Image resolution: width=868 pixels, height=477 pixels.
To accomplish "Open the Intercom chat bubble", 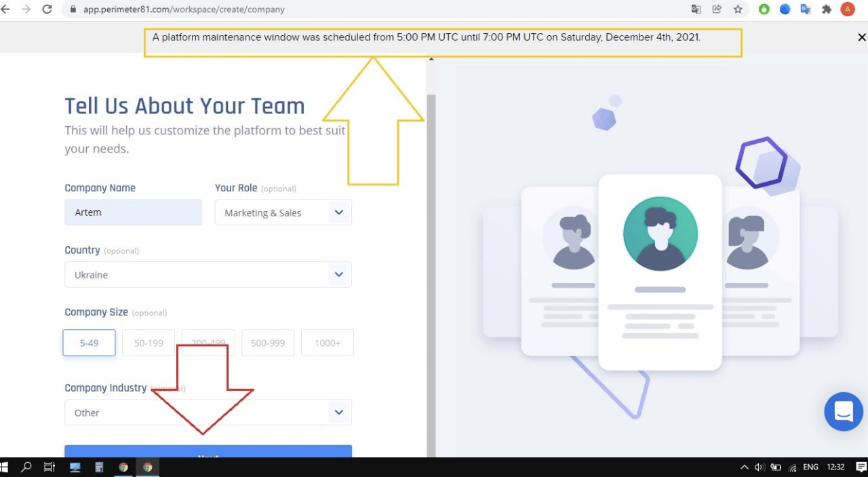I will tap(844, 411).
